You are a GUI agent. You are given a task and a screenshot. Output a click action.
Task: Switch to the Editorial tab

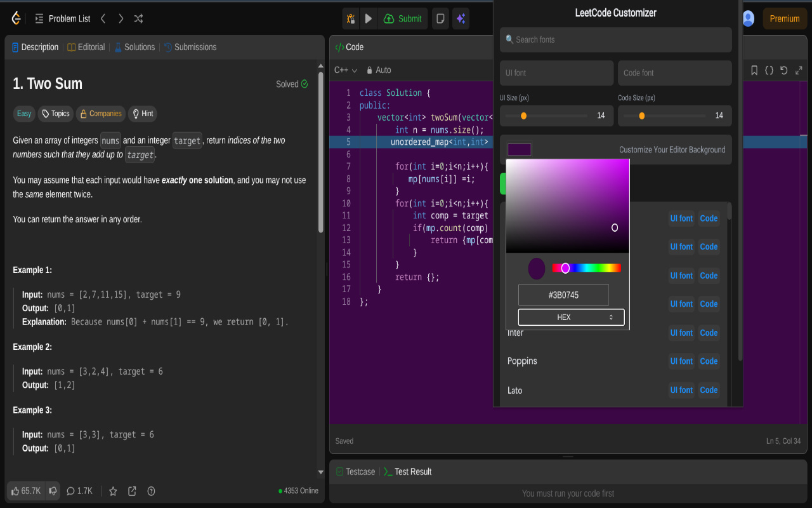[x=86, y=47]
